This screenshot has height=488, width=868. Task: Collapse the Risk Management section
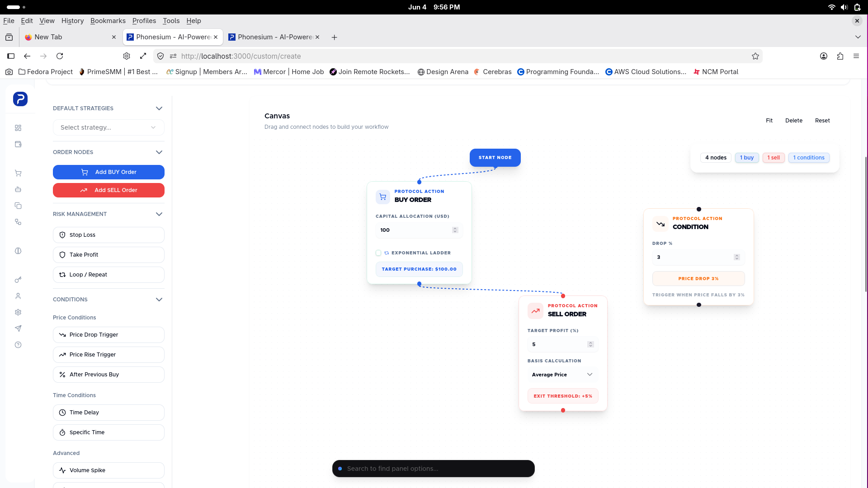159,214
